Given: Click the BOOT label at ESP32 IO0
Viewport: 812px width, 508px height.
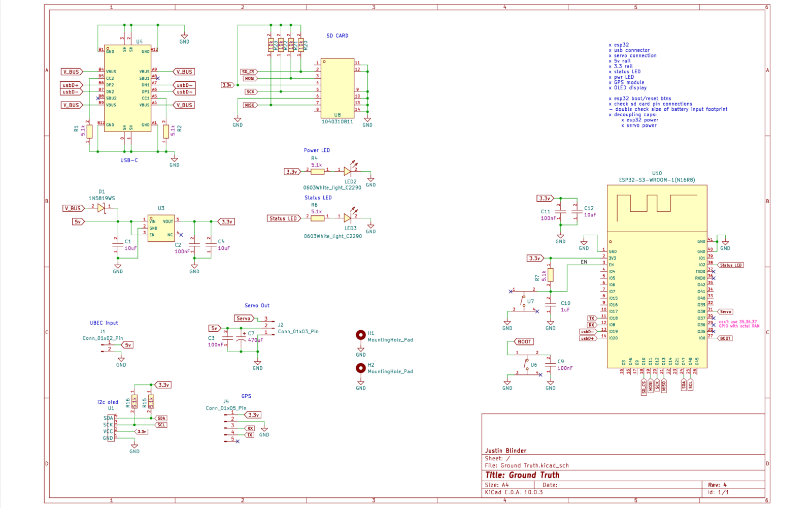Looking at the screenshot, I should tap(725, 338).
